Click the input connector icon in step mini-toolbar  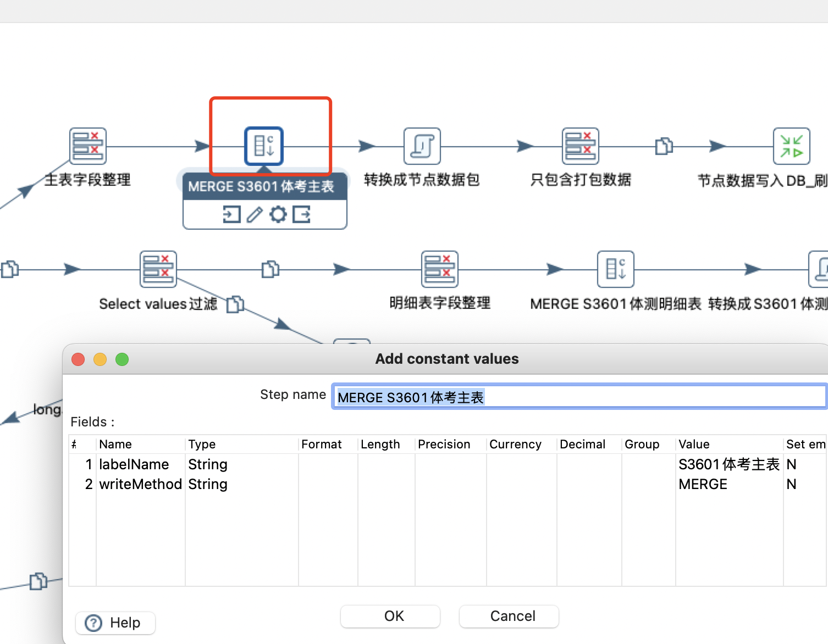[x=231, y=214]
